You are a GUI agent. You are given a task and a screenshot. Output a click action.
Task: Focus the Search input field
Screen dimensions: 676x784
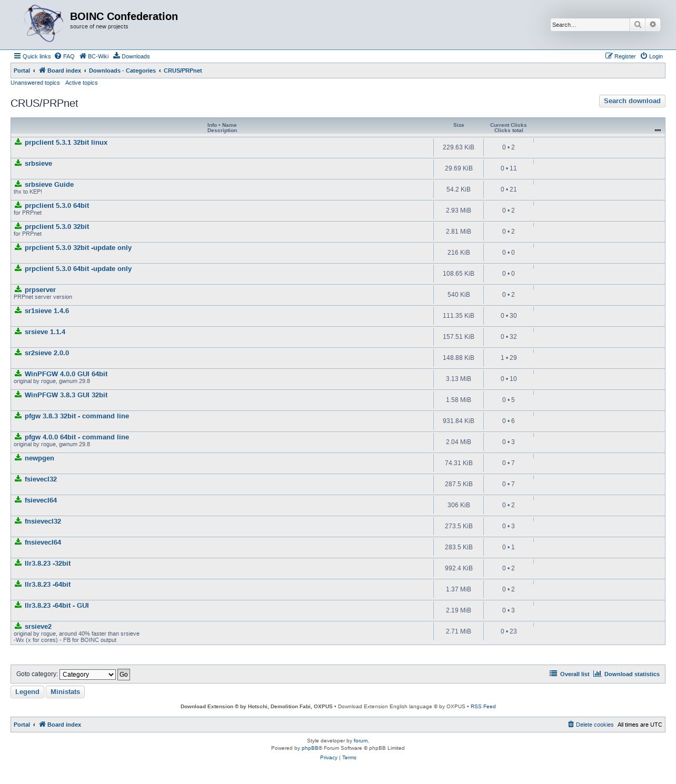coord(590,25)
